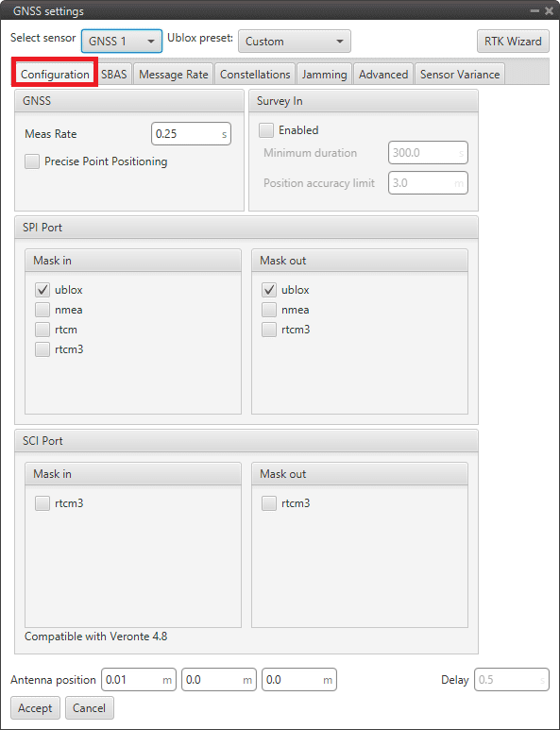This screenshot has width=560, height=730.
Task: Enable Precise Point Positioning checkbox
Action: [x=32, y=161]
